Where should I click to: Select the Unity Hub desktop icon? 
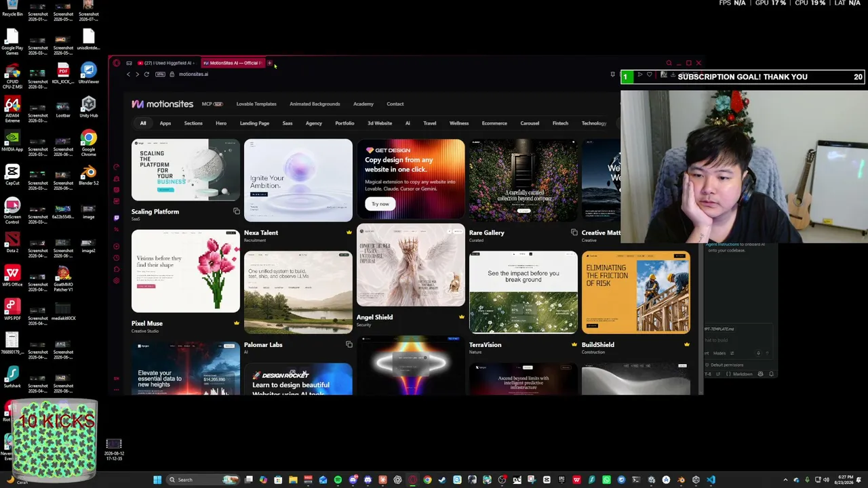tap(89, 107)
